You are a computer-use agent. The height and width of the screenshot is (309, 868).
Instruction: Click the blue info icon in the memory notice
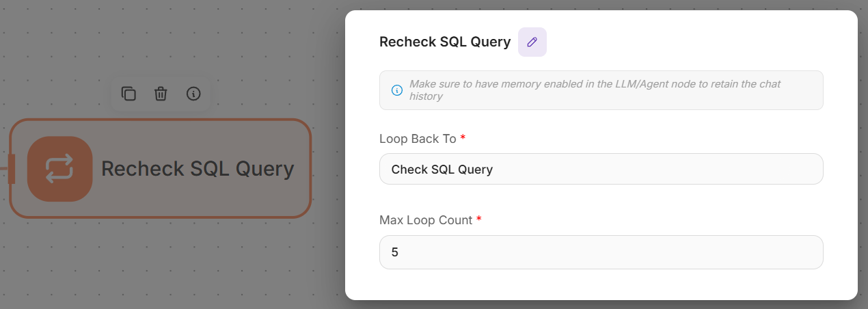click(x=397, y=90)
